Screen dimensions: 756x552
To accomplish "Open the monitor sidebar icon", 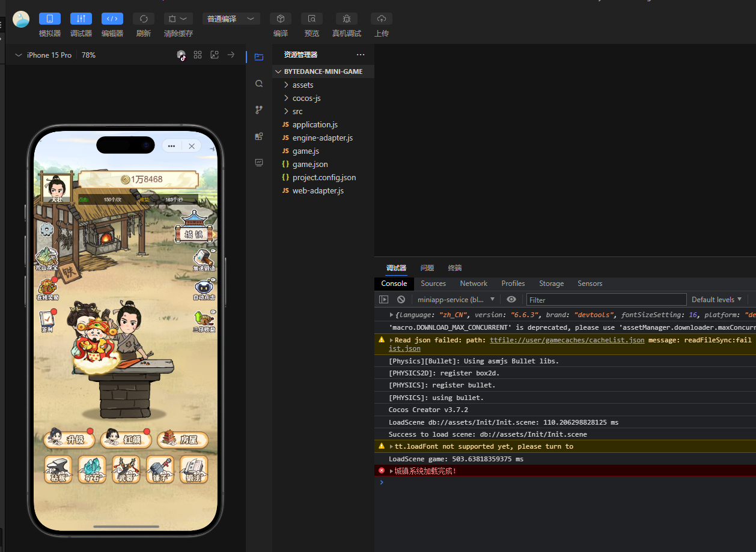I will click(259, 162).
